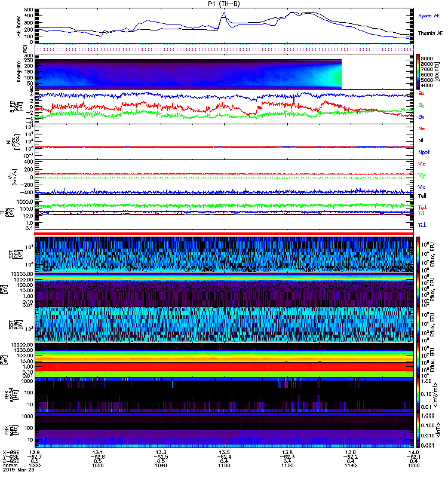This screenshot has width=448, height=478.
Task: Click Y-GSE value "-62.4"
Action: (x=224, y=456)
